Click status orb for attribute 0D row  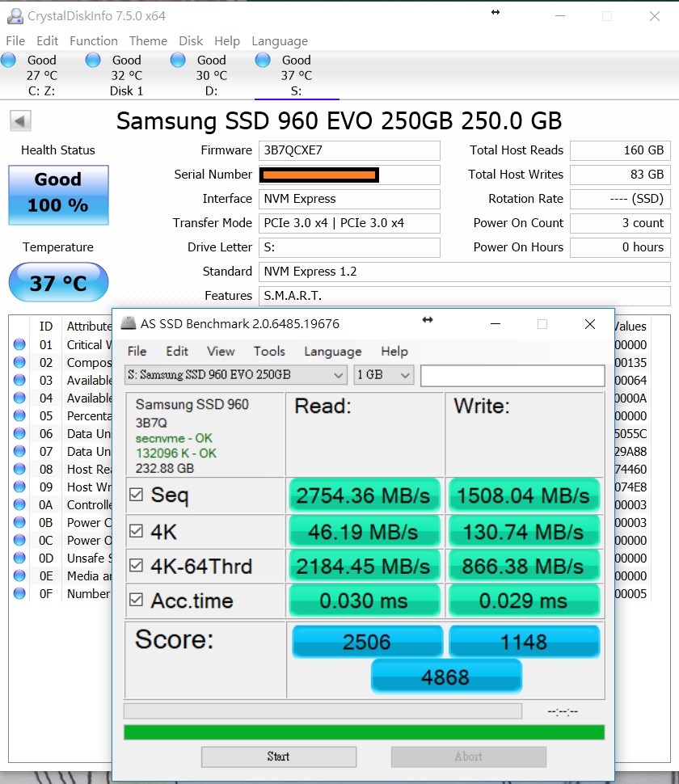(x=19, y=558)
